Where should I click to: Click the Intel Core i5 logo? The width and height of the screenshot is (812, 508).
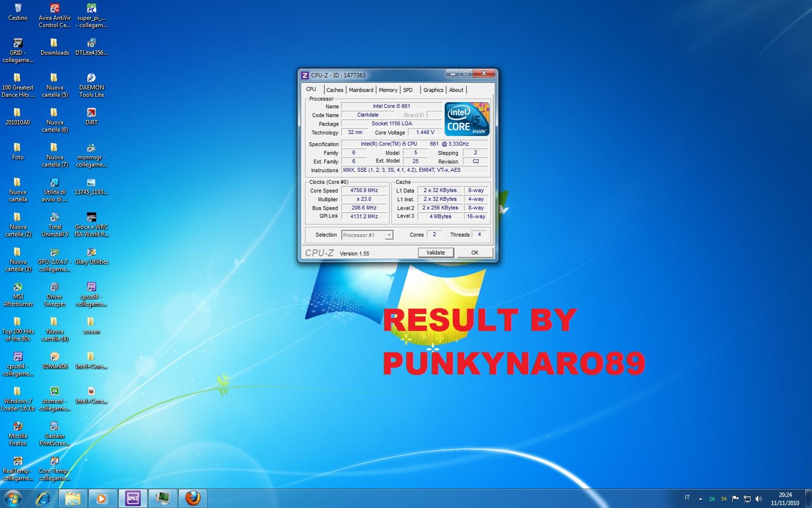click(467, 119)
